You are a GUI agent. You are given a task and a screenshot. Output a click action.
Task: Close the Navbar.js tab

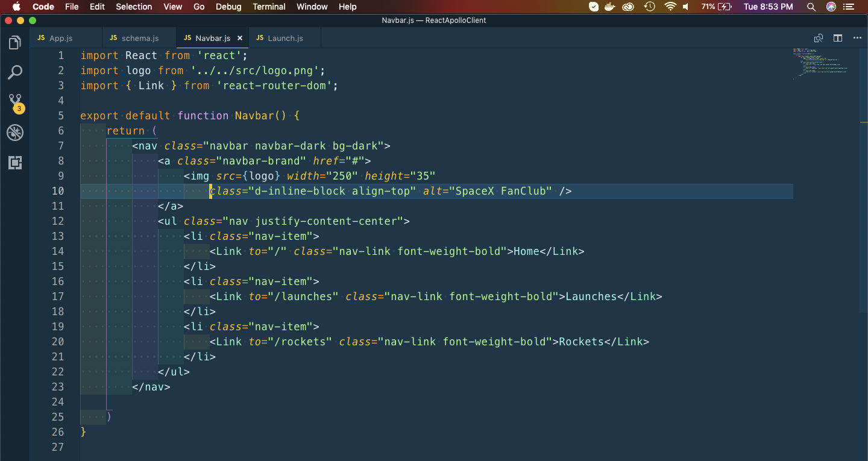pos(240,38)
